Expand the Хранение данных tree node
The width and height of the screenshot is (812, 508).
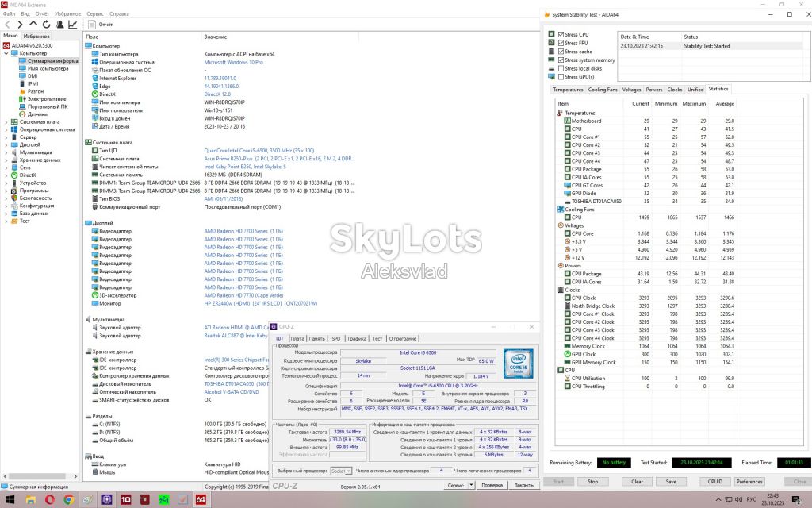(x=6, y=160)
